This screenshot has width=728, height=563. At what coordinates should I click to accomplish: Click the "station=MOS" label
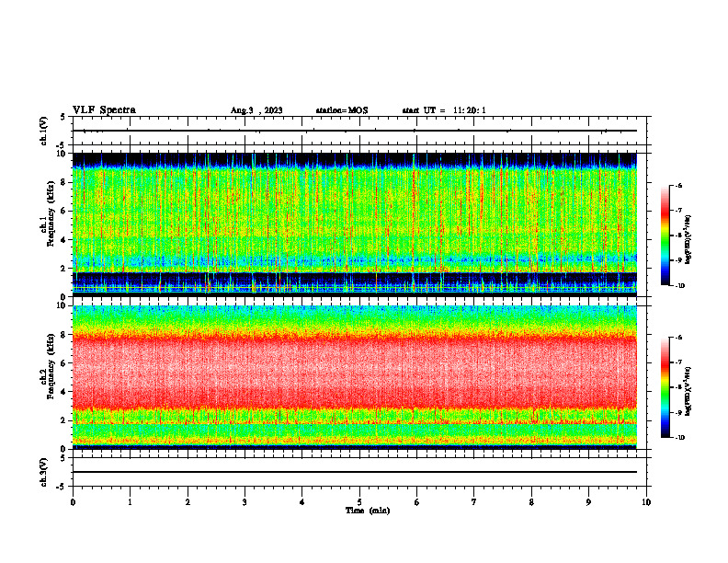click(342, 110)
